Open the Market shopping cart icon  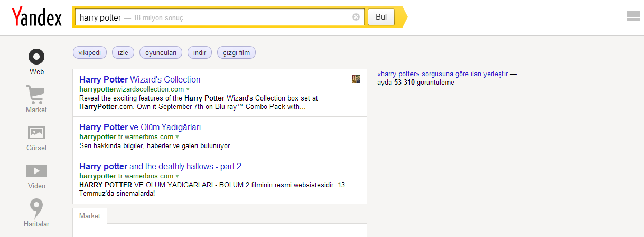pos(36,95)
